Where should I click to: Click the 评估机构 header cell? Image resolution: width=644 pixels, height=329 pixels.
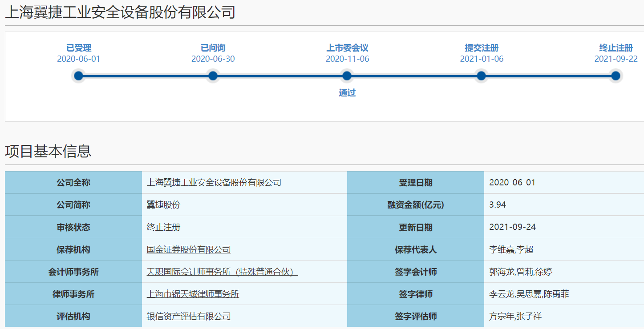(x=73, y=316)
